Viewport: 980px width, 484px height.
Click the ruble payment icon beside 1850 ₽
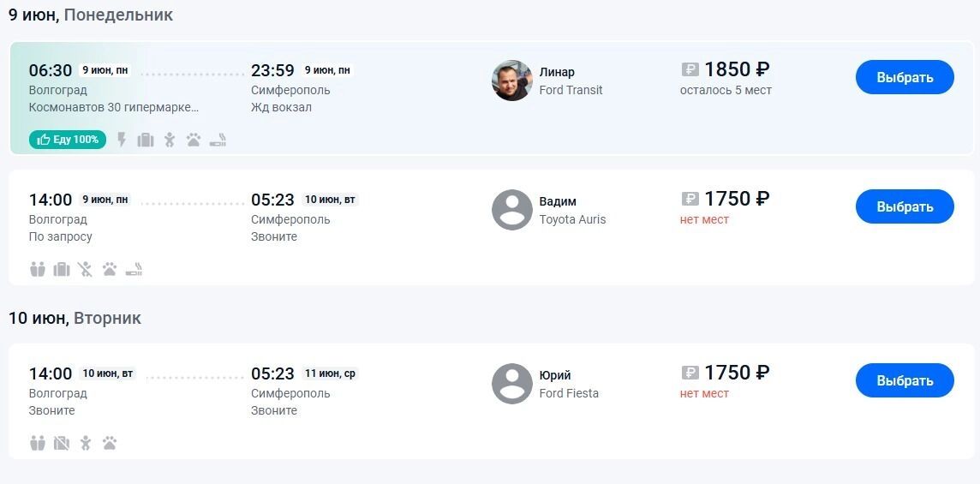pos(690,69)
